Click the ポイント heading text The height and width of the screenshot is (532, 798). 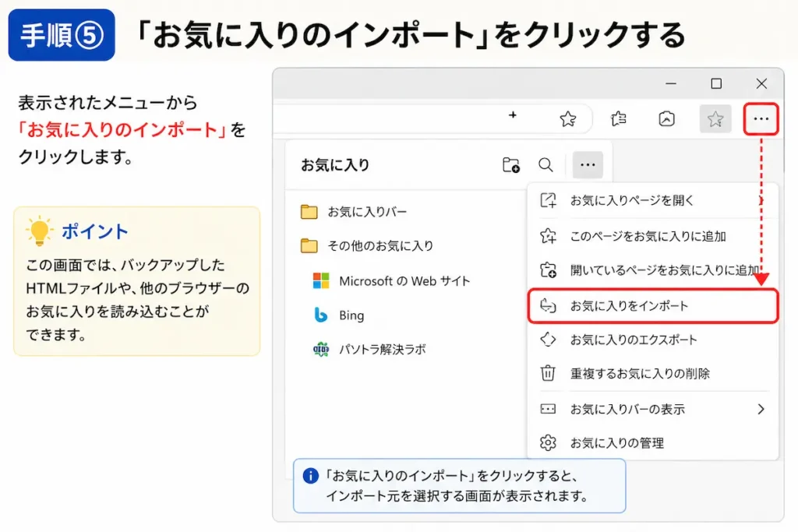point(95,231)
